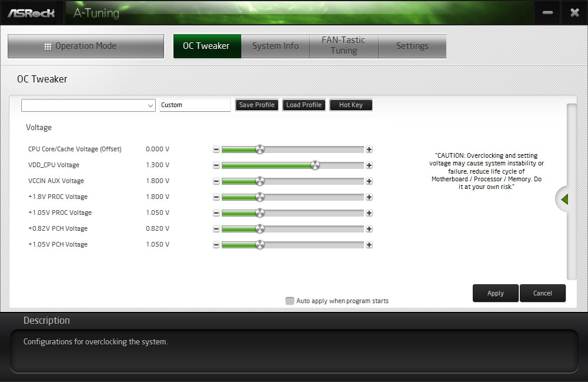This screenshot has height=382, width=588.
Task: Minimize the A-Tuning window
Action: point(547,13)
